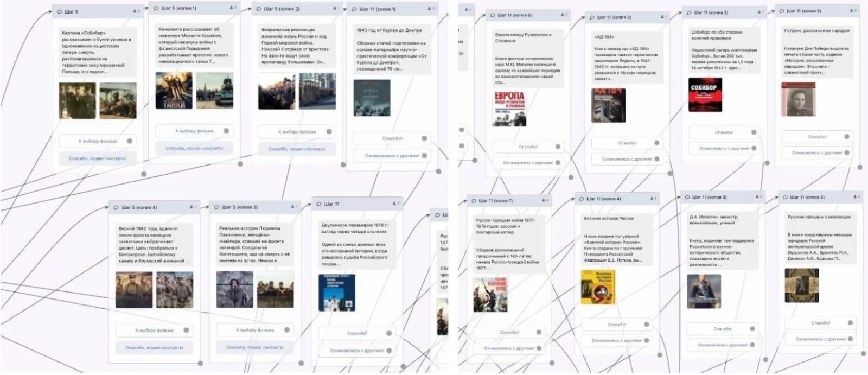Open the portrait photo in Шаг 11 (копия 9)
Viewport: 868px width, 375px height.
tap(798, 99)
